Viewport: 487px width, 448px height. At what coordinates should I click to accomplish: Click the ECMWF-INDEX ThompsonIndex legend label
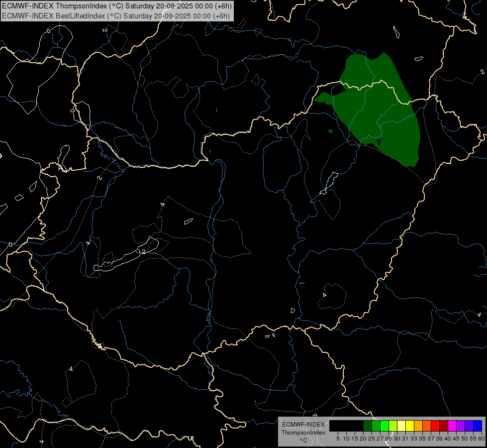303,429
